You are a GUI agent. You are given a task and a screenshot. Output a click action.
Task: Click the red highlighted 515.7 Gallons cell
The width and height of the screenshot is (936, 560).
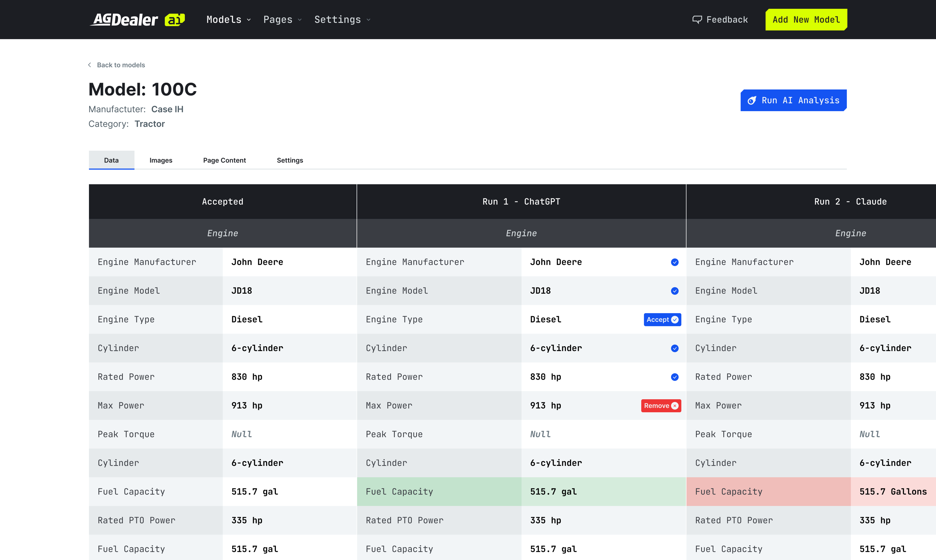pyautogui.click(x=893, y=492)
